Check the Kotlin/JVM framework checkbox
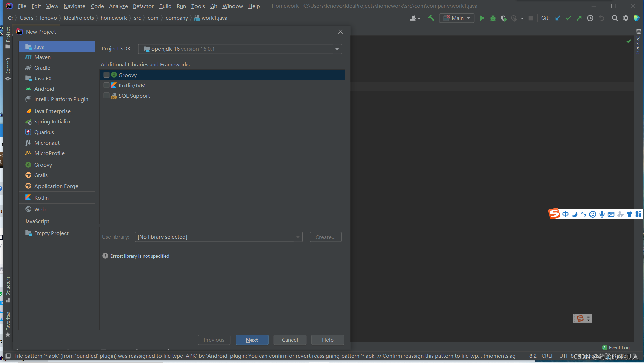Viewport: 644px width, 363px height. tap(106, 85)
